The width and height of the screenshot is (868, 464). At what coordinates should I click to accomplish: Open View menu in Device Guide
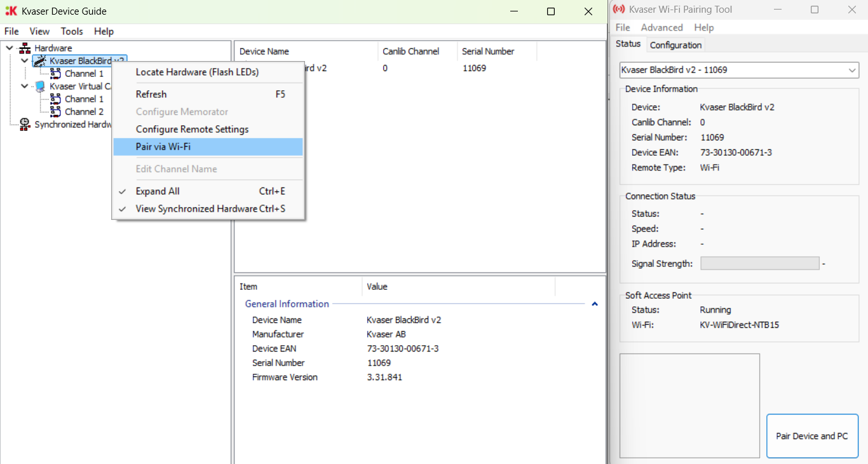click(x=39, y=31)
